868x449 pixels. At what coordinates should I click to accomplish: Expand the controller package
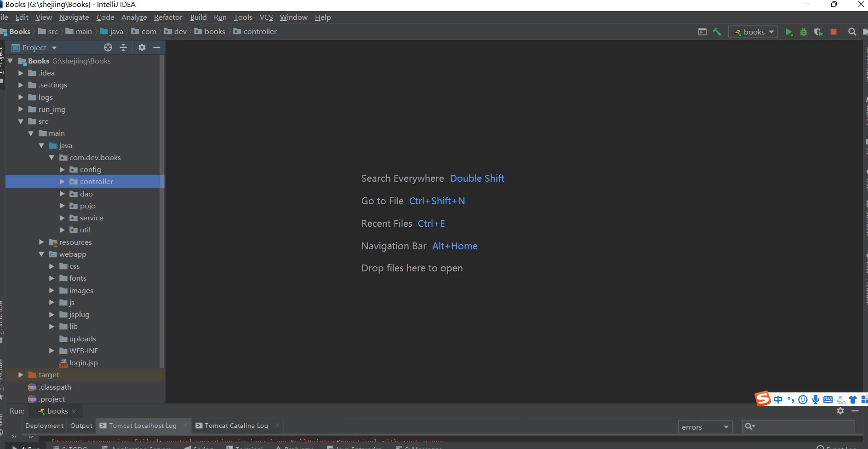62,182
